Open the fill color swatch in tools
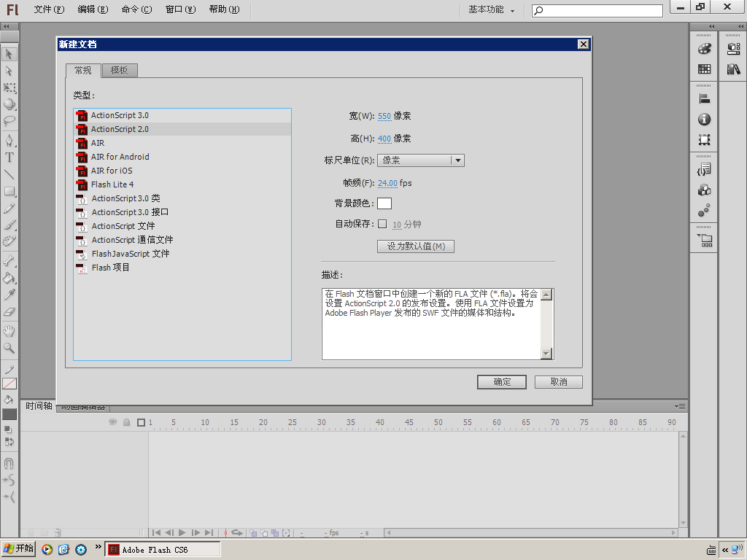The width and height of the screenshot is (747, 560). point(9,414)
